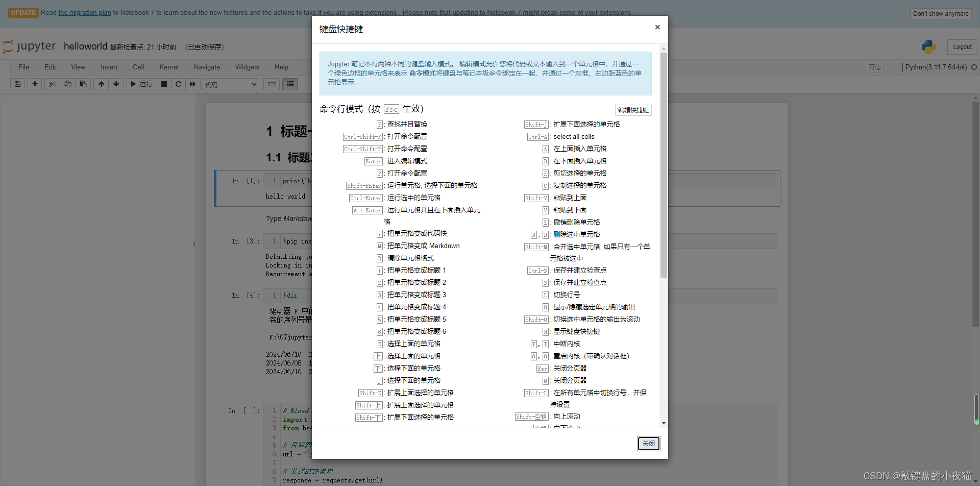Open the Edit menu
This screenshot has height=486, width=980.
(x=50, y=67)
